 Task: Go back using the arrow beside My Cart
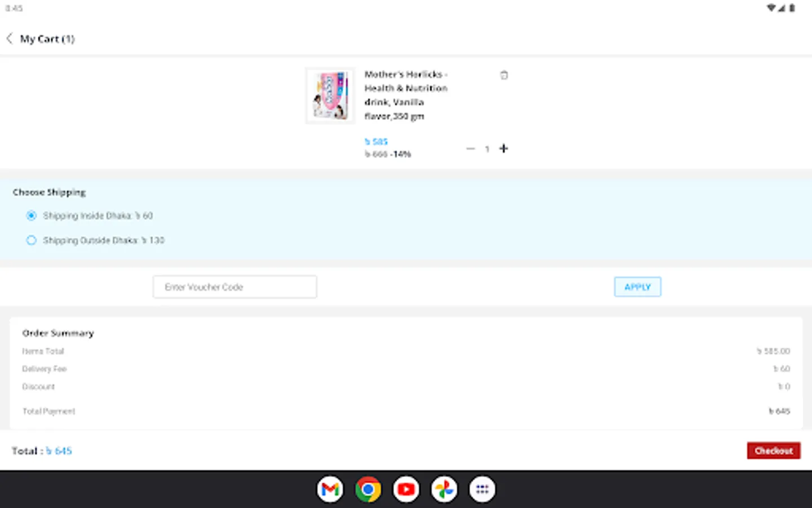click(x=9, y=38)
